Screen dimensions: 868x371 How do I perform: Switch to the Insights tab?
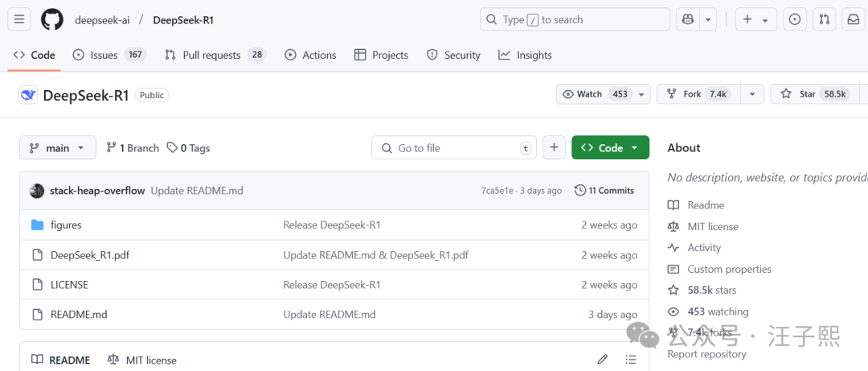[x=525, y=55]
